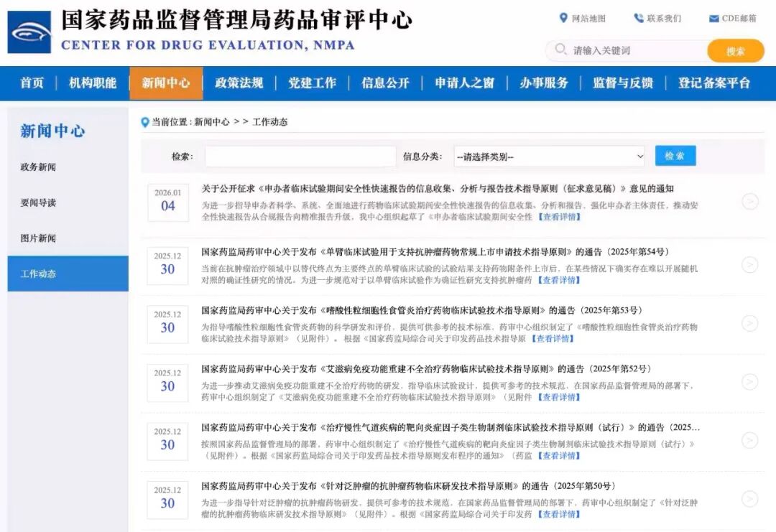
Task: Click the arrow icon on the 第52号 row
Action: [750, 382]
